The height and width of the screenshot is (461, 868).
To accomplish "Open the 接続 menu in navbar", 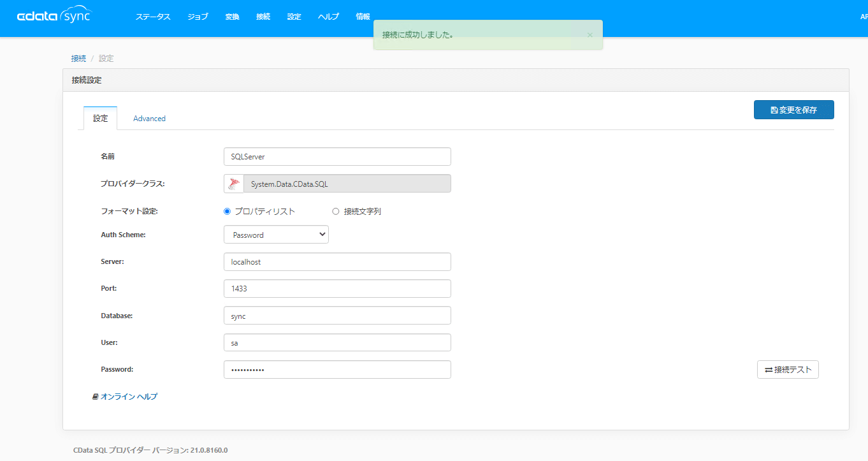I will pos(263,17).
